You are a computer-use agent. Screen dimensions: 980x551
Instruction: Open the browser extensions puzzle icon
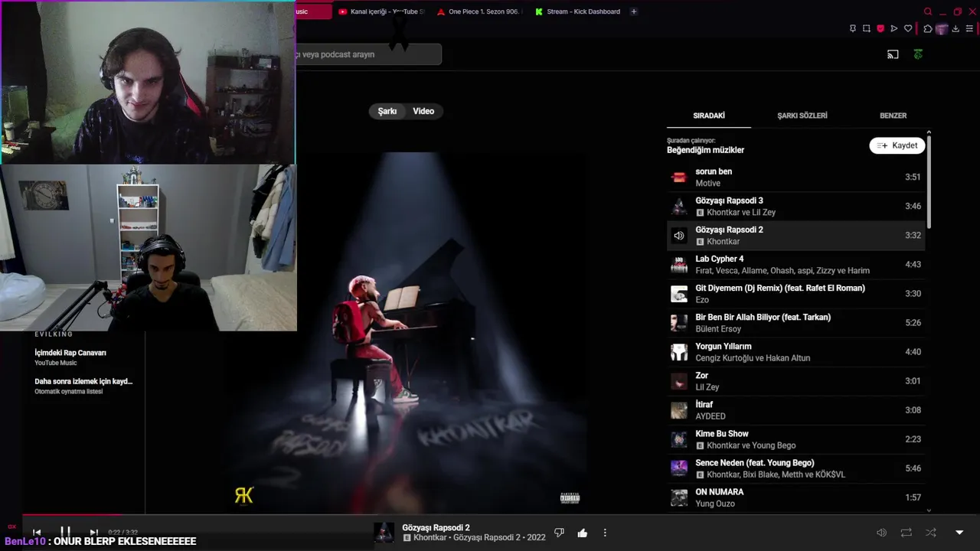(928, 29)
